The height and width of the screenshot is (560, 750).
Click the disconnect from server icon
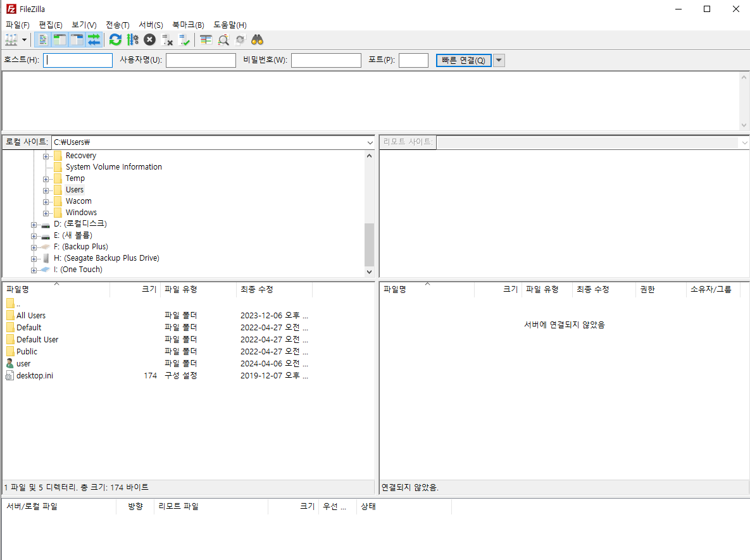tap(167, 40)
